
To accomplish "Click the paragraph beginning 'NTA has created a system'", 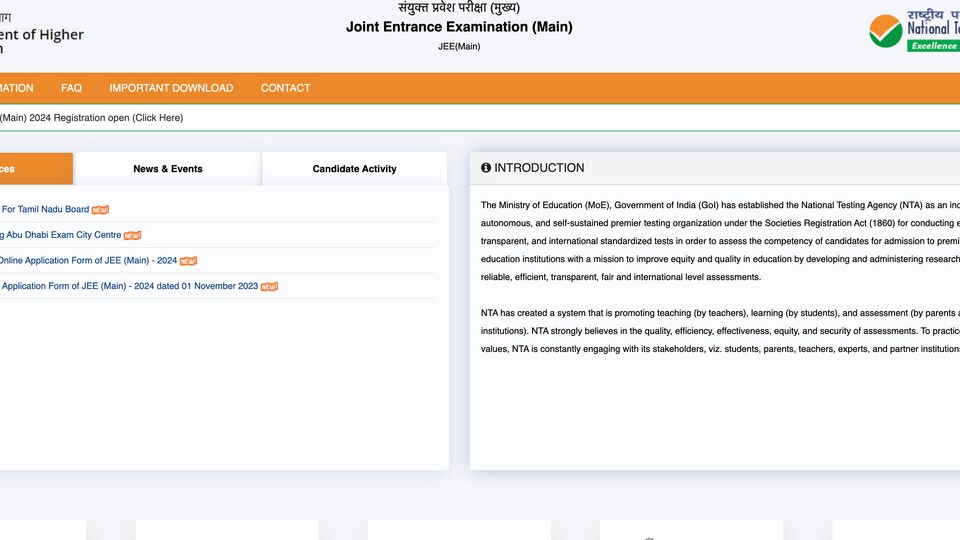I will (x=720, y=331).
